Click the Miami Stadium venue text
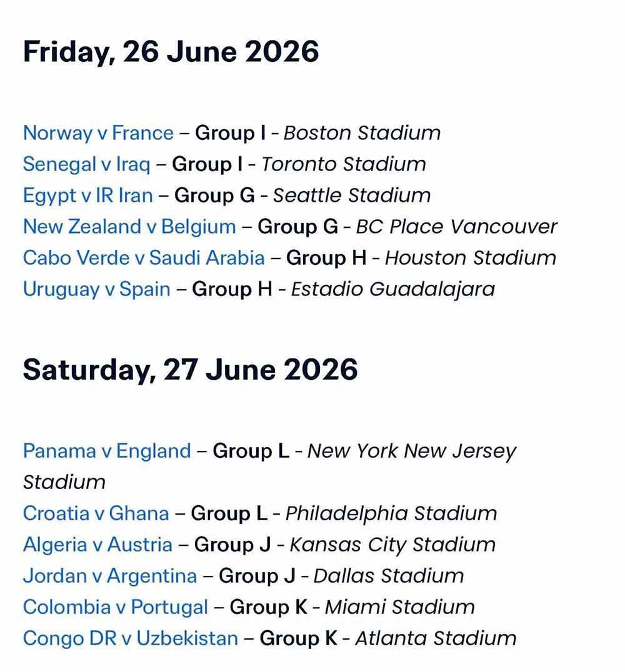Image resolution: width=625 pixels, height=672 pixels. [399, 607]
